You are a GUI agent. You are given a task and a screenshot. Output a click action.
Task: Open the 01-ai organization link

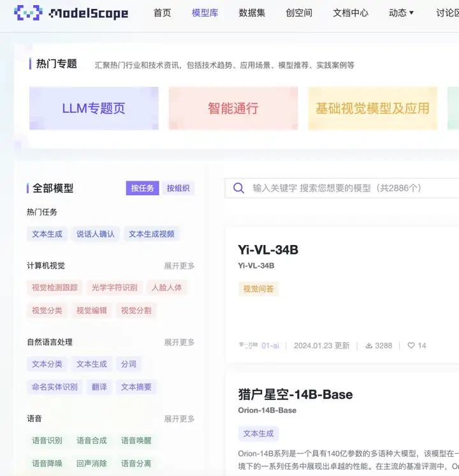tap(270, 345)
